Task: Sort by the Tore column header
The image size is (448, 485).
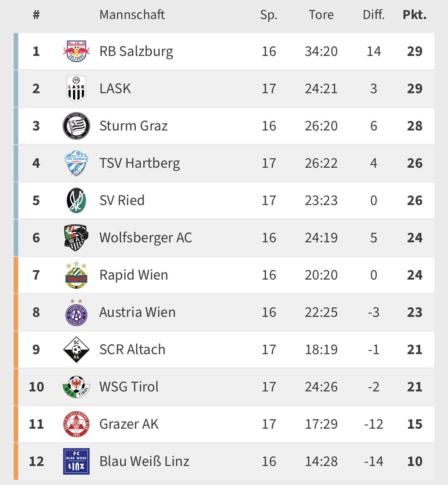Action: pyautogui.click(x=321, y=15)
